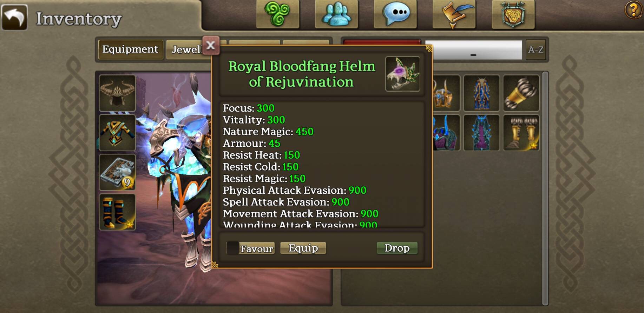
Task: Switch to the Equipment tab
Action: tap(130, 49)
